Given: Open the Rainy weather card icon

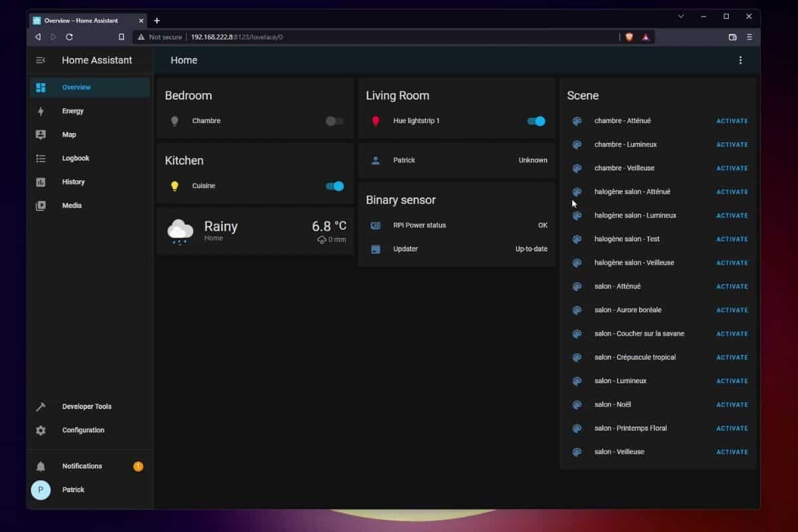Looking at the screenshot, I should [180, 231].
